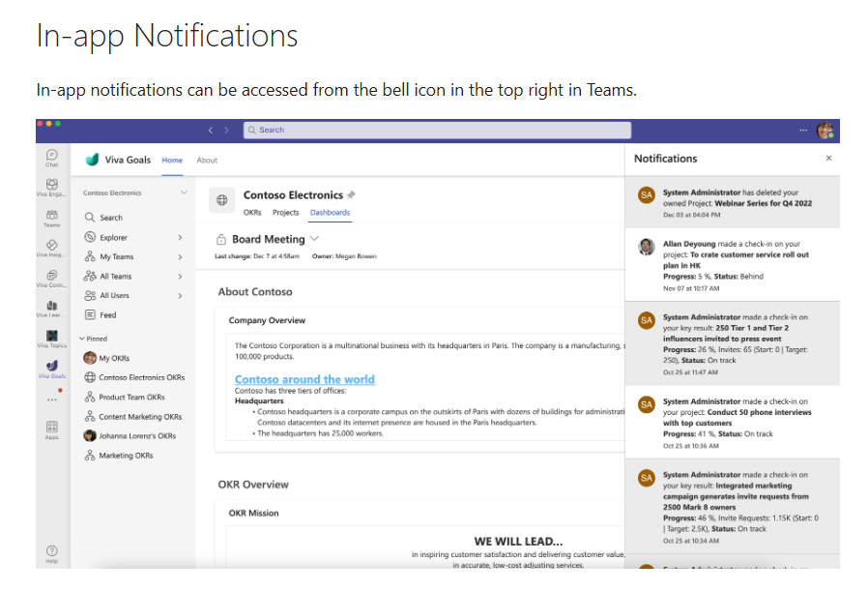868x591 pixels.
Task: Open Viva Insights app icon
Action: pyautogui.click(x=51, y=249)
